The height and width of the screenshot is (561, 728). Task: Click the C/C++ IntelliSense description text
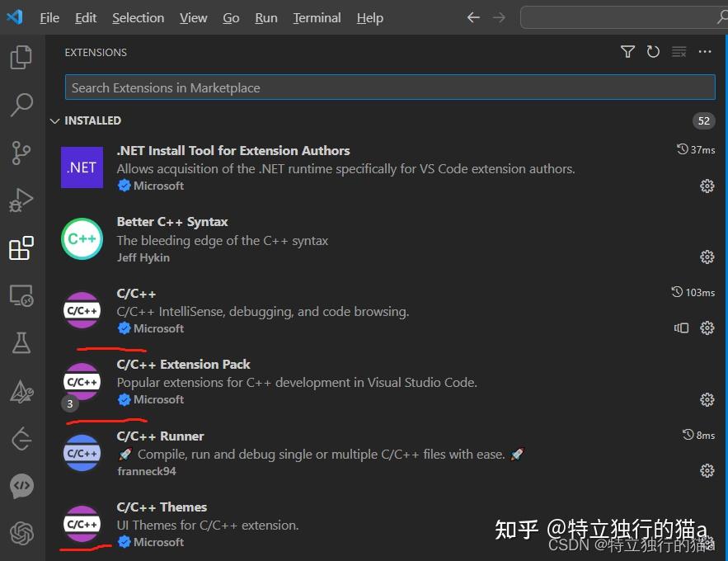pos(263,311)
